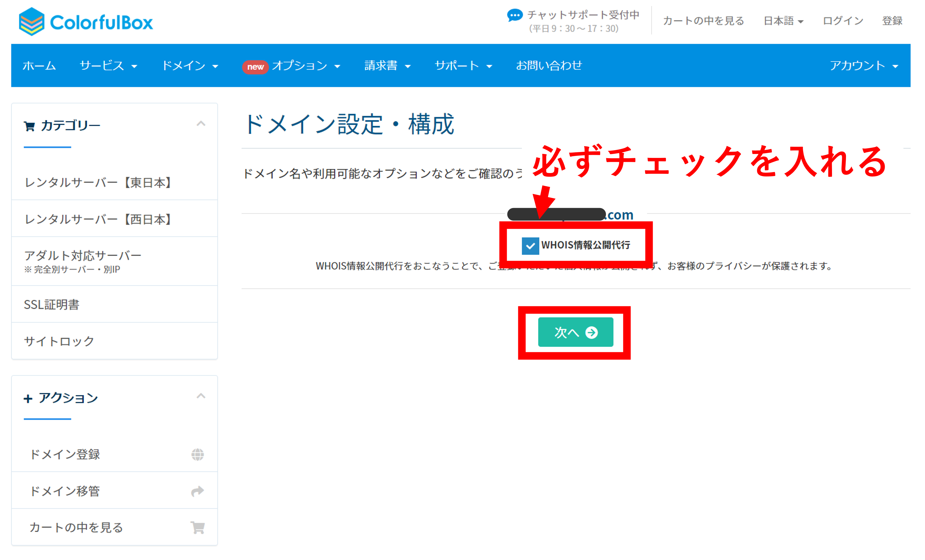The image size is (925, 560).
Task: Expand the サポート menu
Action: (464, 66)
